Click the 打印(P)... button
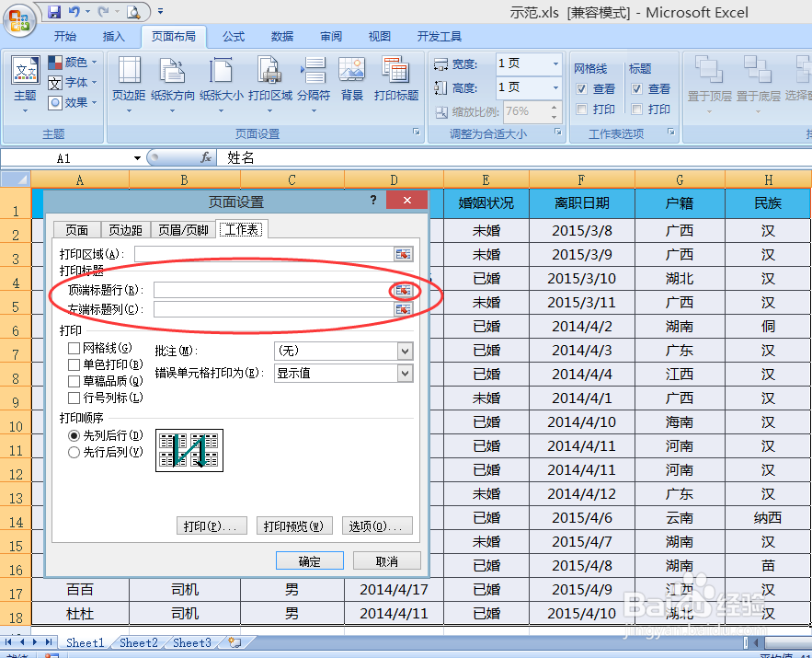The width and height of the screenshot is (812, 658). tap(212, 525)
